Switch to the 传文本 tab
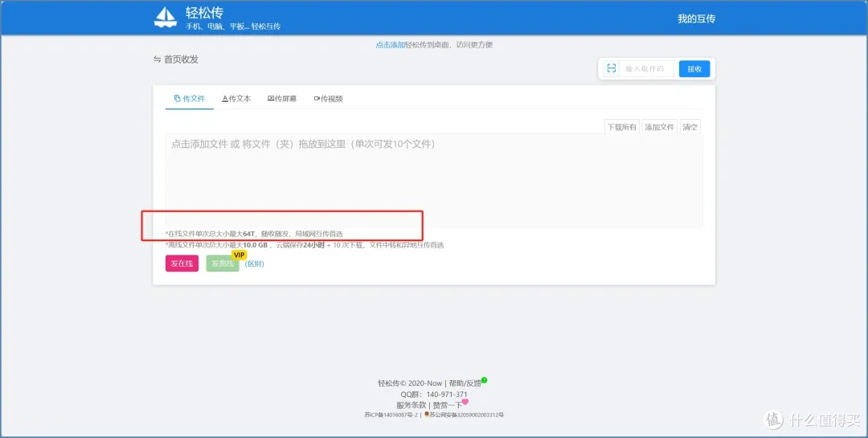 pos(236,99)
